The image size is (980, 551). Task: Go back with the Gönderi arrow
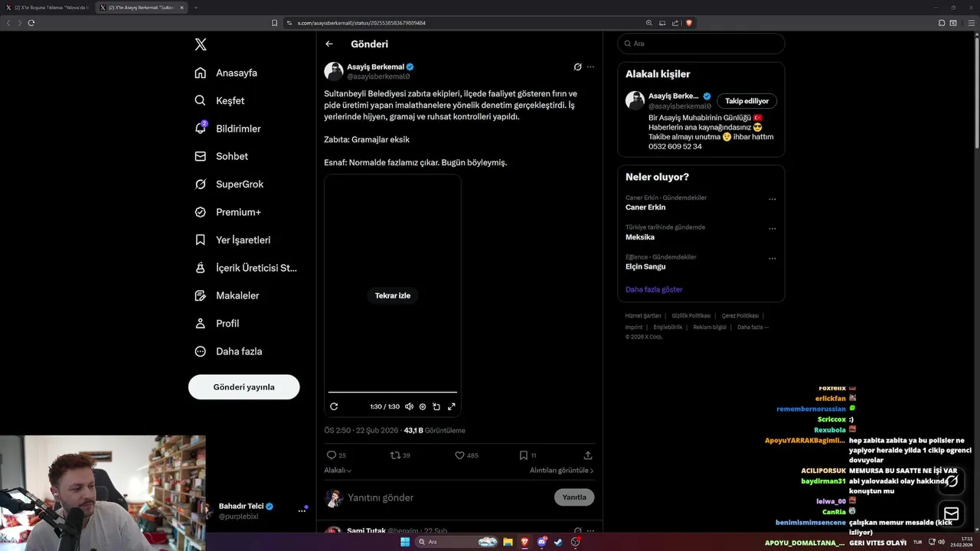329,44
